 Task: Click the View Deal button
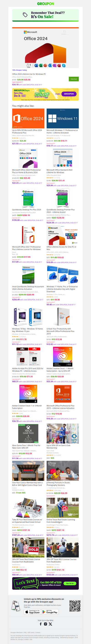(74, 79)
